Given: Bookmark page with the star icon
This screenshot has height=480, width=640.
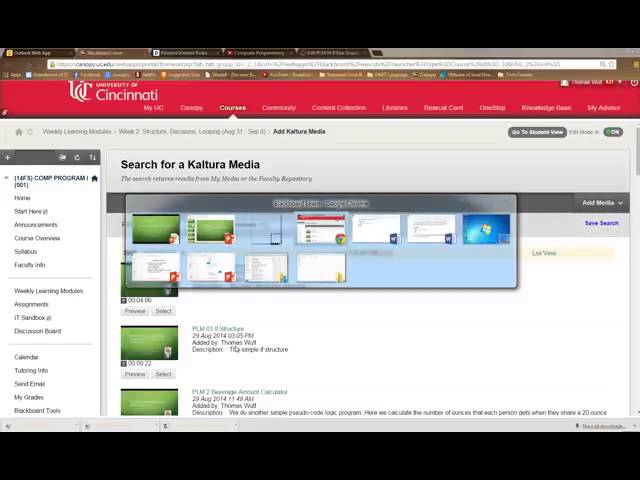Looking at the screenshot, I should click(611, 64).
